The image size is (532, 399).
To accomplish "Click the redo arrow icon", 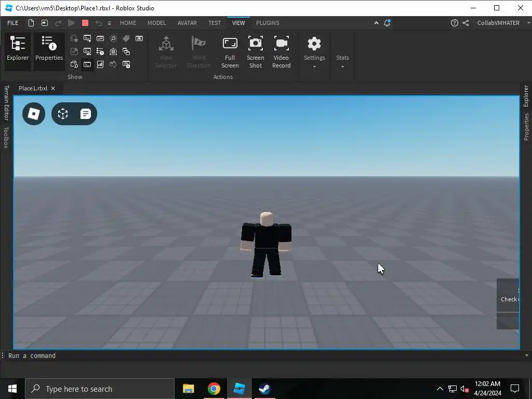I will [58, 23].
